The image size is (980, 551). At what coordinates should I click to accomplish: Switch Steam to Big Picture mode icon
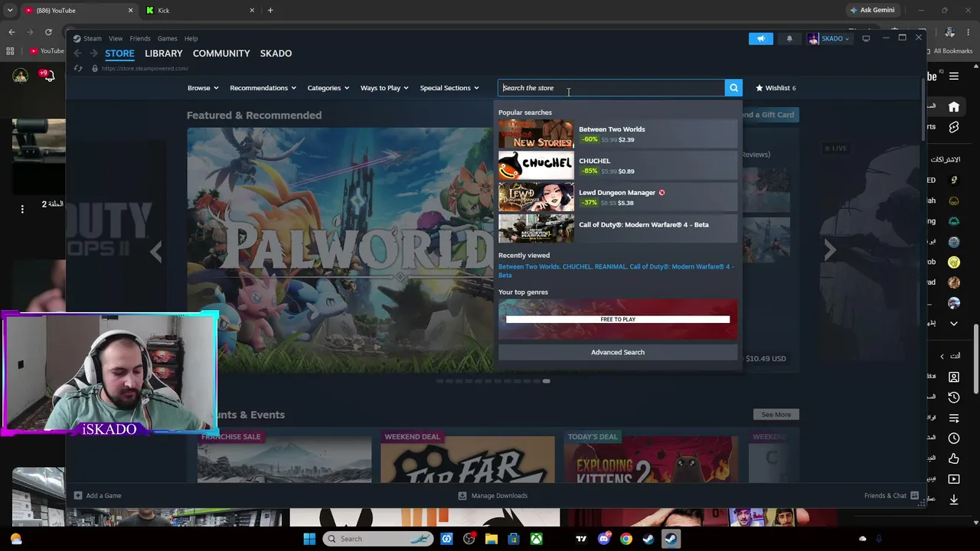coord(866,38)
